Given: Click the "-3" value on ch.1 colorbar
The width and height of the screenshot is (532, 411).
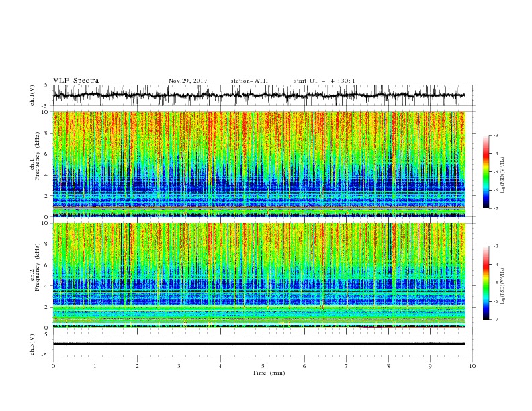Looking at the screenshot, I should point(495,135).
